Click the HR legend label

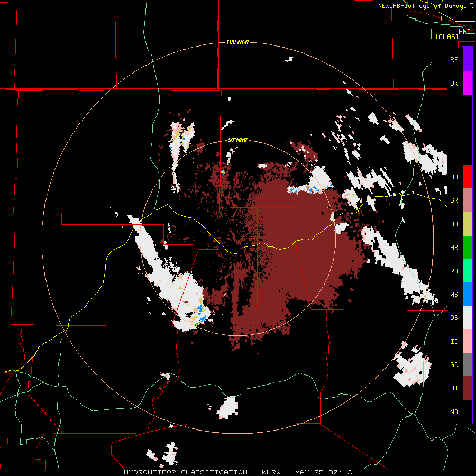tap(454, 248)
